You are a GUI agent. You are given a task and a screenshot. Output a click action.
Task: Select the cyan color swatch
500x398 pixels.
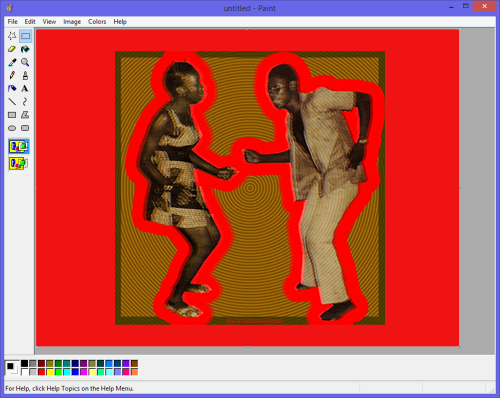point(67,372)
